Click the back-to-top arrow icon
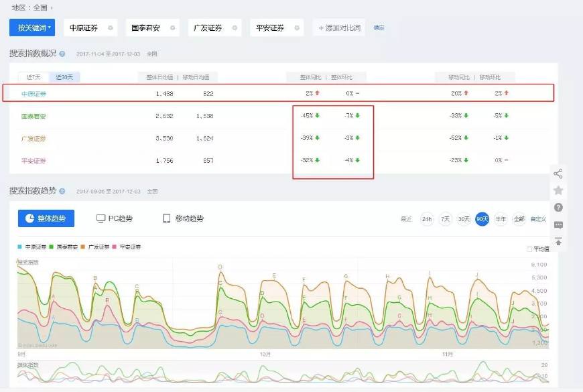This screenshot has height=392, width=583. 558,241
